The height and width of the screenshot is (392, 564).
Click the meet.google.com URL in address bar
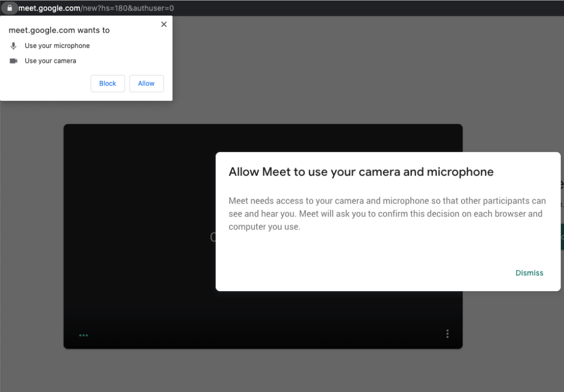tap(96, 8)
